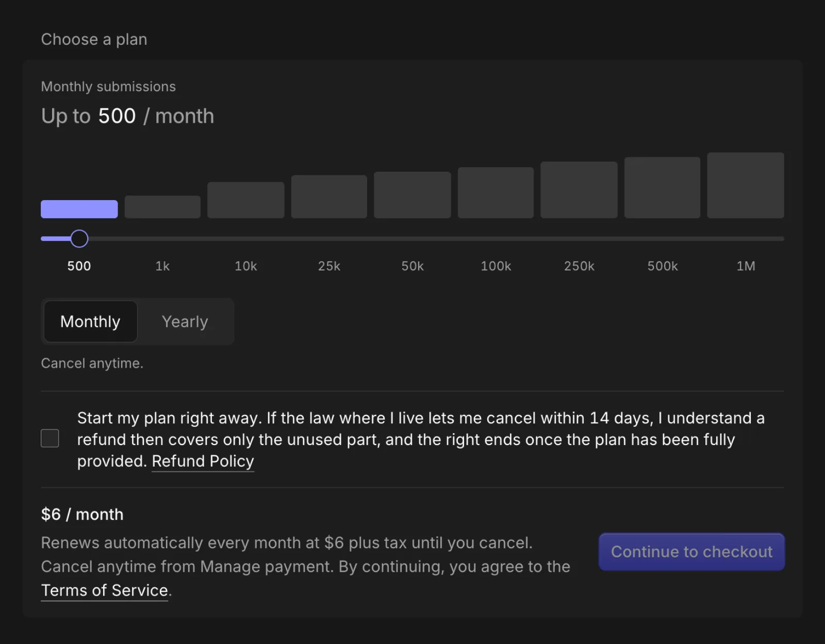Check the start my plan right away checkbox
The width and height of the screenshot is (825, 644).
50,438
